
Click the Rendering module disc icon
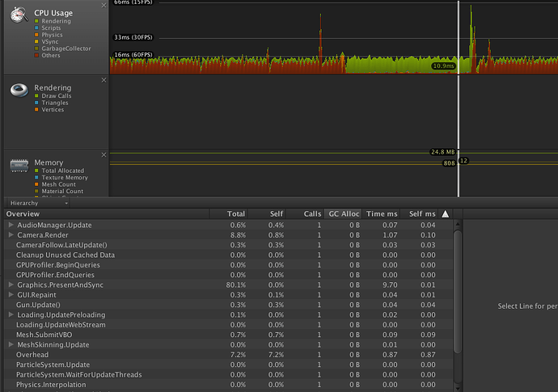pyautogui.click(x=19, y=90)
